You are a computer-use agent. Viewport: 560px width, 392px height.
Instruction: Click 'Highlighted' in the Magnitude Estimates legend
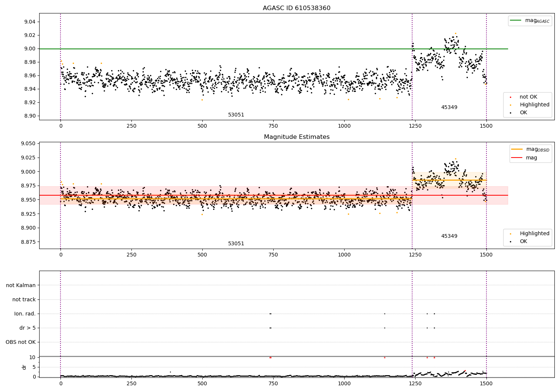pos(535,234)
